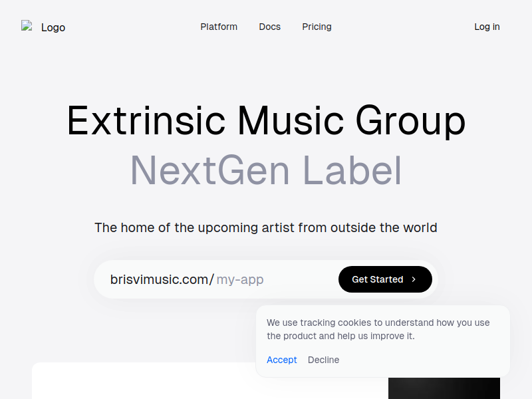
Task: Open the Docs nav item
Action: [270, 27]
